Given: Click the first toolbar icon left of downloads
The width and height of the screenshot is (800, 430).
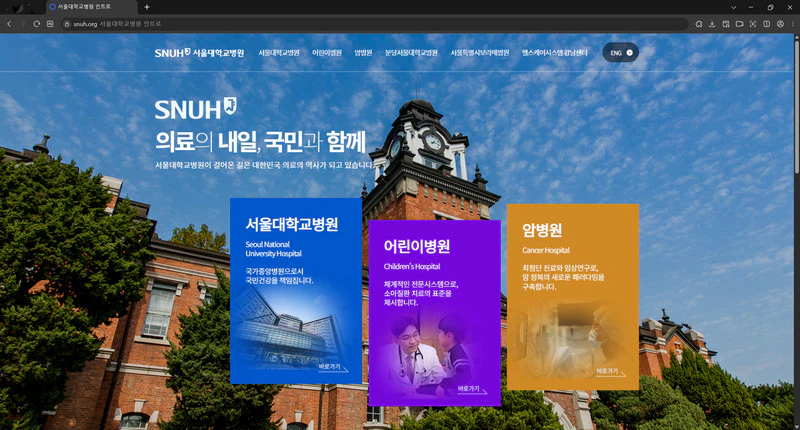Looking at the screenshot, I should click(x=699, y=24).
